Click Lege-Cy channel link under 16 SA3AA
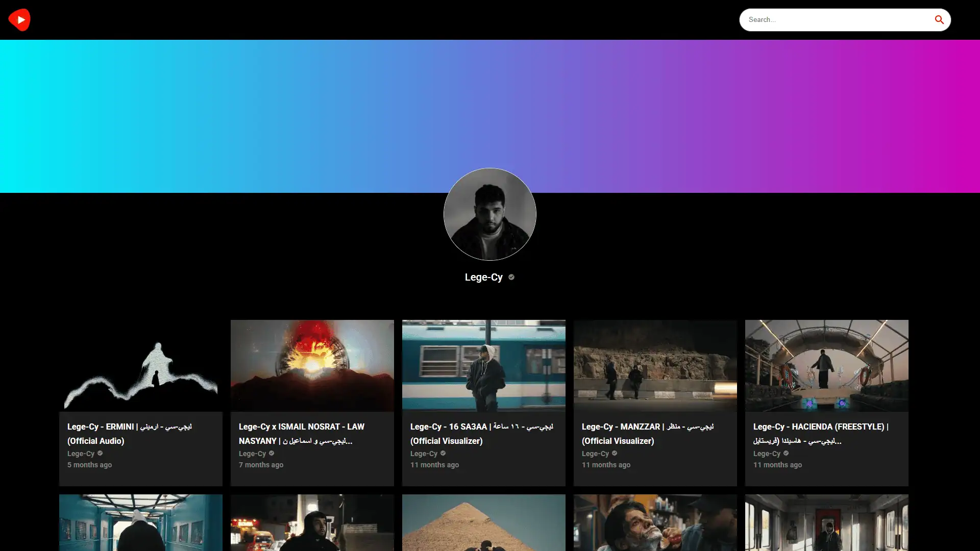 [424, 454]
